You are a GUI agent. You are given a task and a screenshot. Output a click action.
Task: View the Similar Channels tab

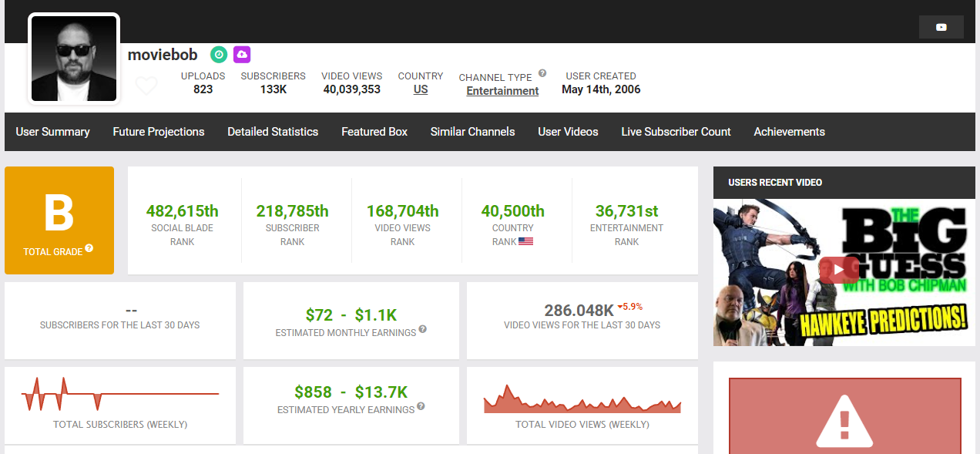[473, 132]
